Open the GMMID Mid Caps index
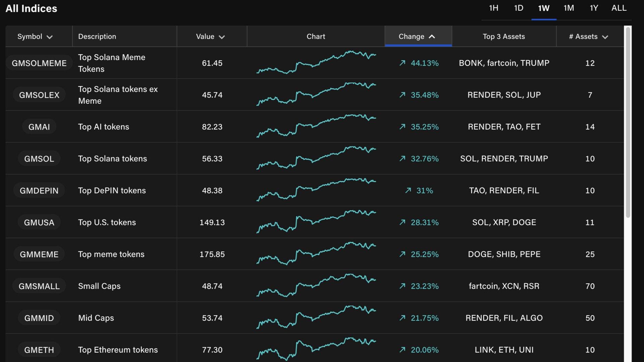Screen dimensions: 644x362 click(x=39, y=318)
